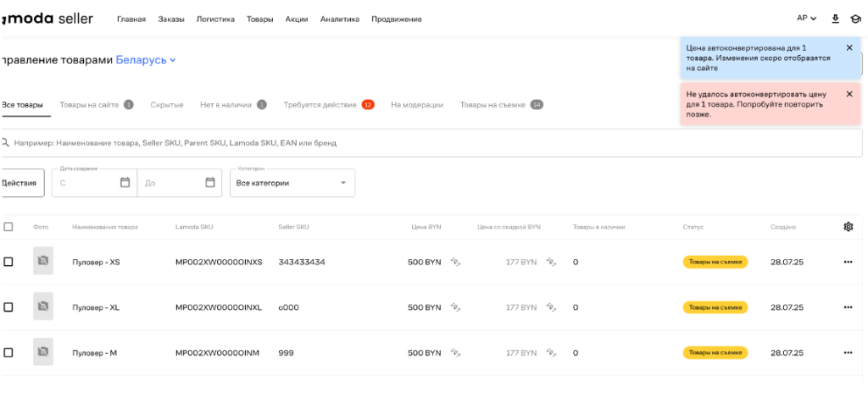This screenshot has width=868, height=393.
Task: Open the Аналитика menu item
Action: [x=340, y=19]
